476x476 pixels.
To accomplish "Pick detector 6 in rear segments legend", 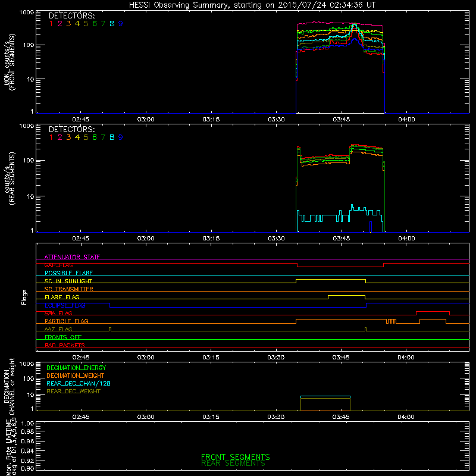I will pos(95,137).
